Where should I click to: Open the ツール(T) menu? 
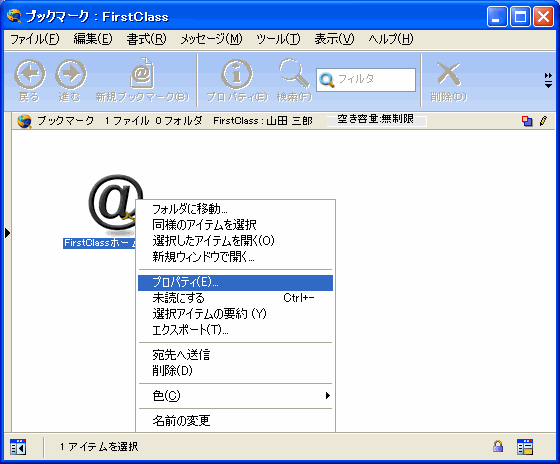(278, 39)
